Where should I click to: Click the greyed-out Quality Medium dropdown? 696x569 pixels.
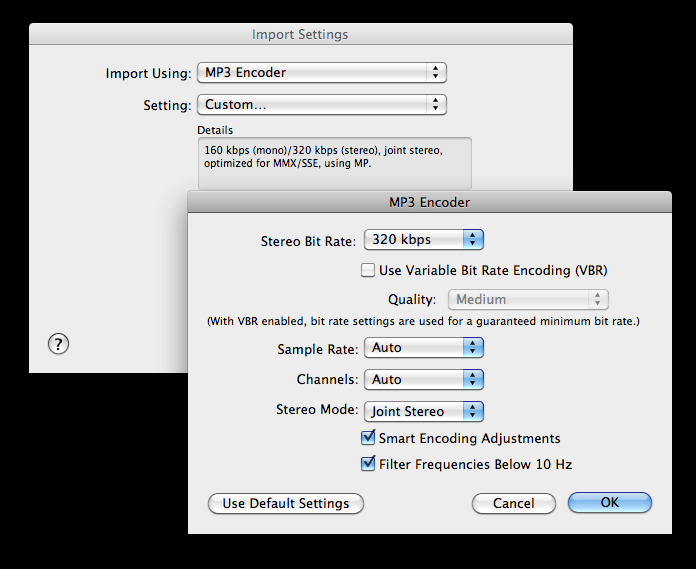coord(529,299)
